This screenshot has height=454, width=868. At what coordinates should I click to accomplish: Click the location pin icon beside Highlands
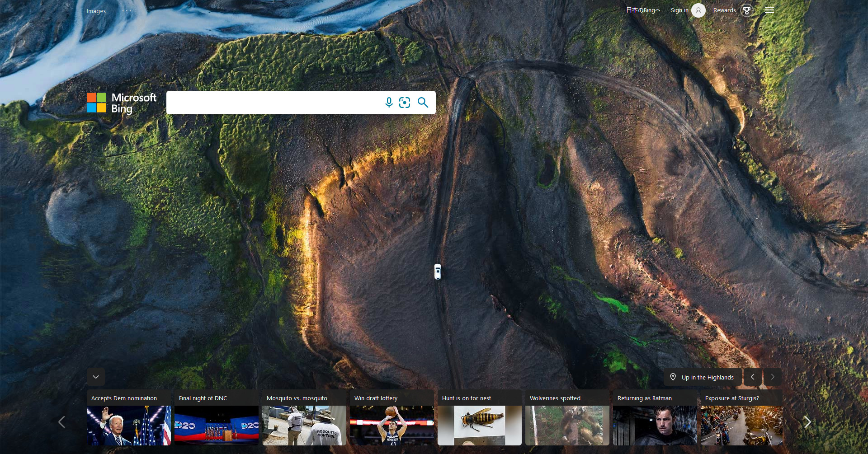point(673,377)
